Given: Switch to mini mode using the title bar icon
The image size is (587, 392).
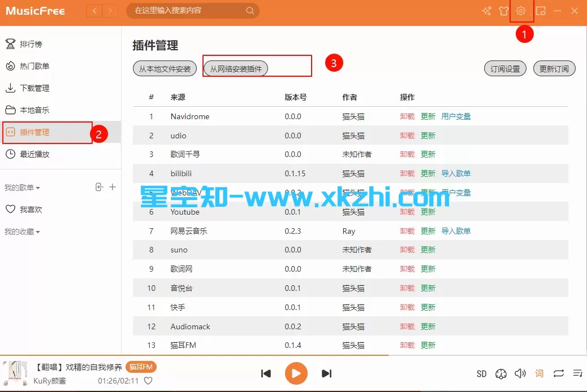Looking at the screenshot, I should 541,10.
